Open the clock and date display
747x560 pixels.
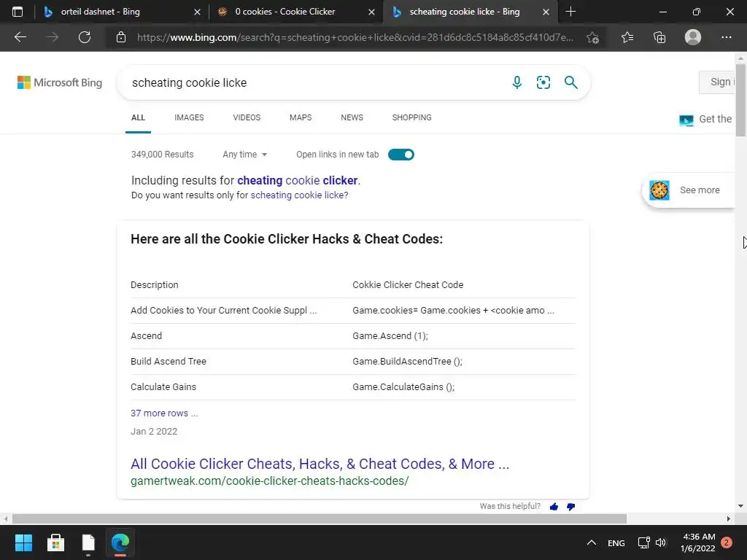tap(698, 542)
